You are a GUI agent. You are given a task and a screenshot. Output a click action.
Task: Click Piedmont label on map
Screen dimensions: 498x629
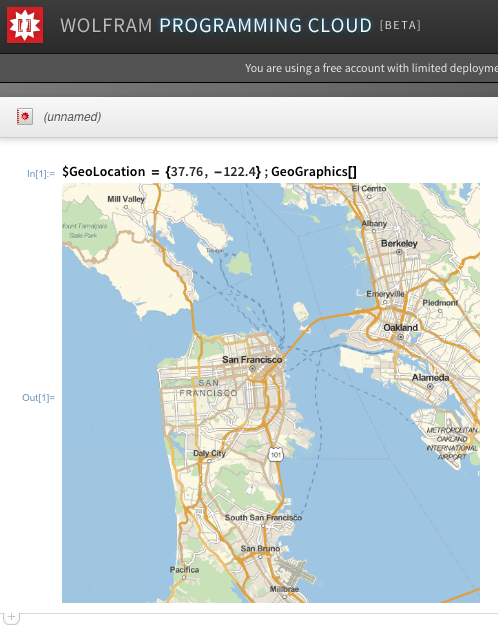click(440, 303)
